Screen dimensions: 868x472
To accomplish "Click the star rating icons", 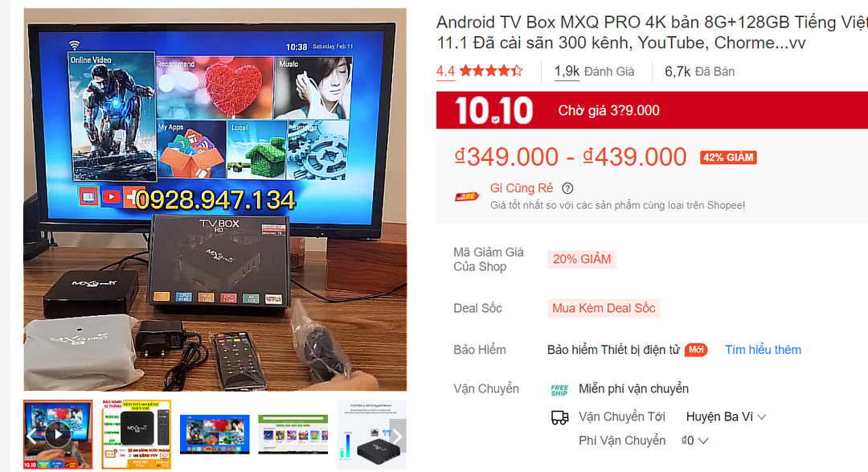I will click(x=491, y=71).
